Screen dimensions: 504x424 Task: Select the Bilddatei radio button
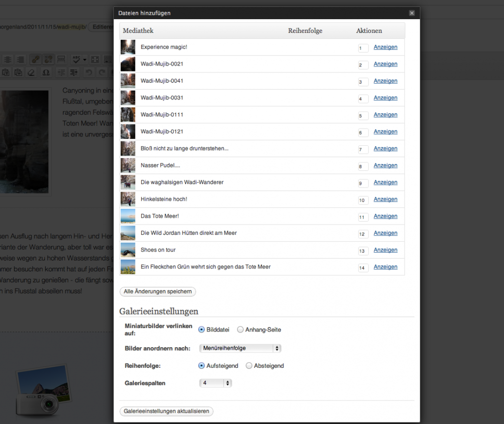(201, 329)
